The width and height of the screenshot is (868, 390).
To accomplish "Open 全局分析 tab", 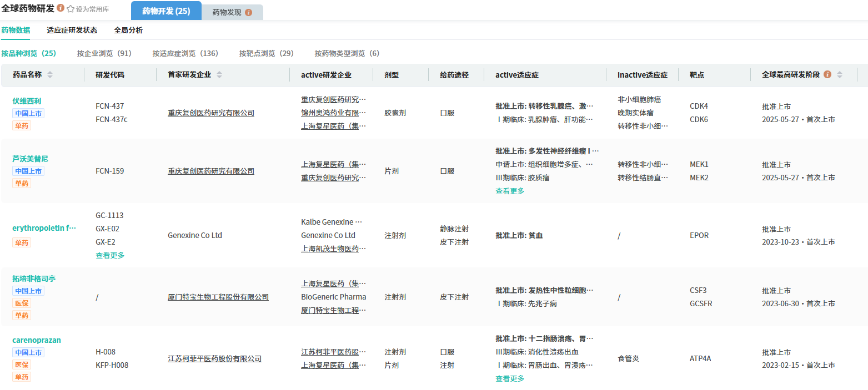I will click(128, 31).
